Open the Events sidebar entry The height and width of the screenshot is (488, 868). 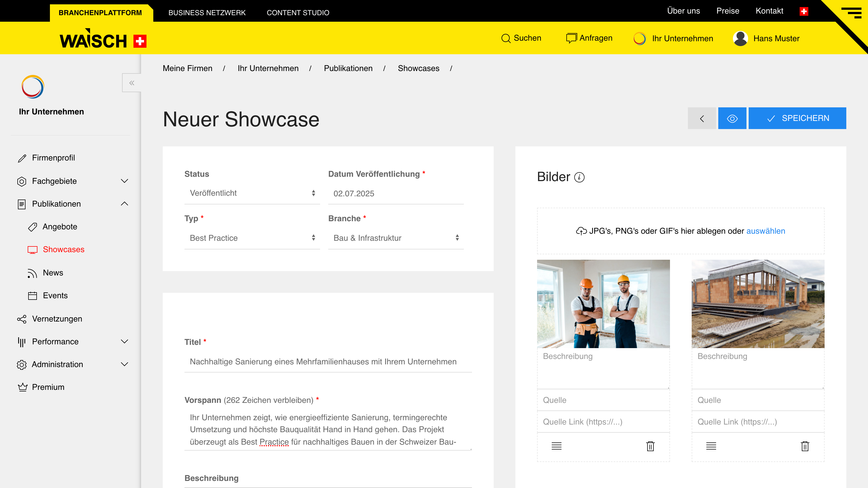(55, 296)
